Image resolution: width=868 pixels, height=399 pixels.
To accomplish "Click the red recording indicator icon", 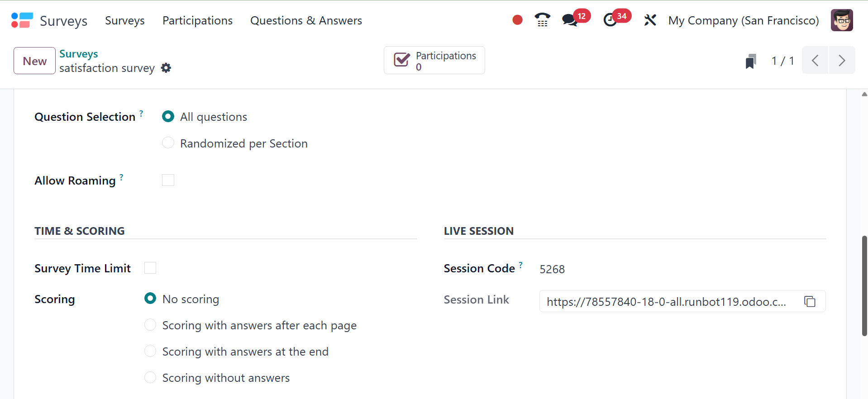I will click(x=517, y=20).
